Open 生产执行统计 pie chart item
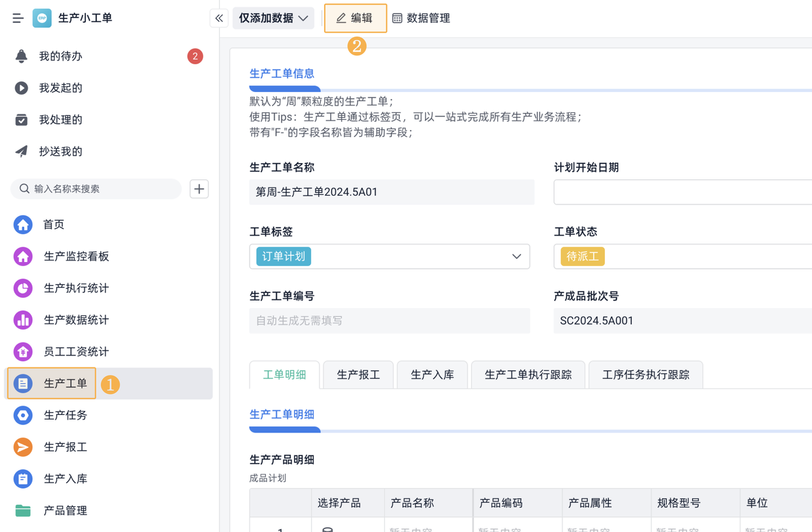This screenshot has width=812, height=532. click(76, 288)
